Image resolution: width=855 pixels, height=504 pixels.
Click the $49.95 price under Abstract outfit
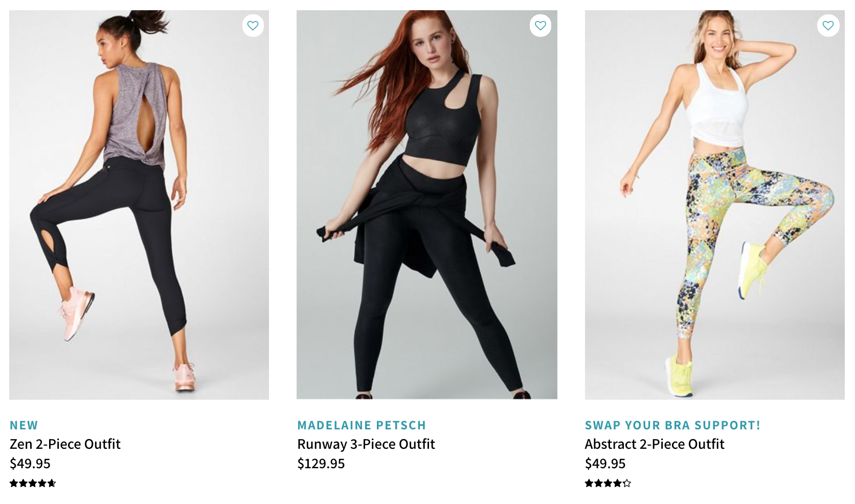coord(604,464)
